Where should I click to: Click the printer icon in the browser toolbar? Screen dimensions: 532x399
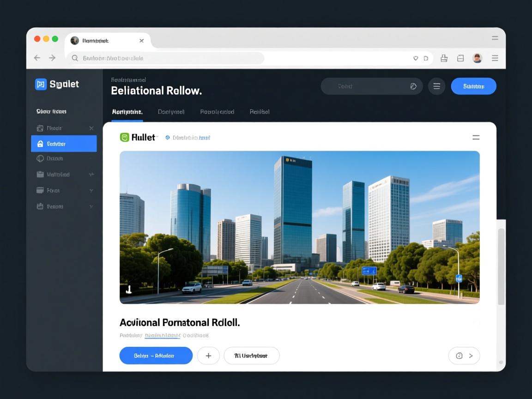tap(444, 58)
